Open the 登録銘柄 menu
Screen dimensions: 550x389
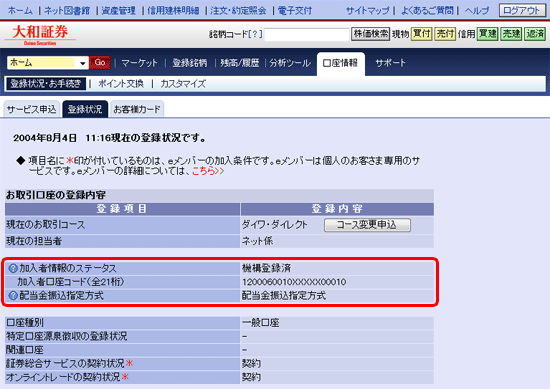click(189, 63)
